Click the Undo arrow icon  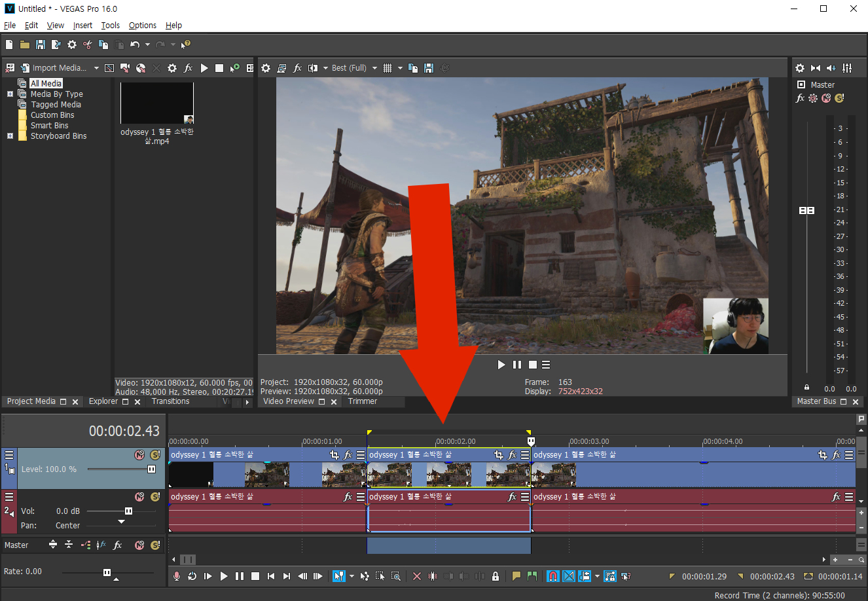click(135, 45)
